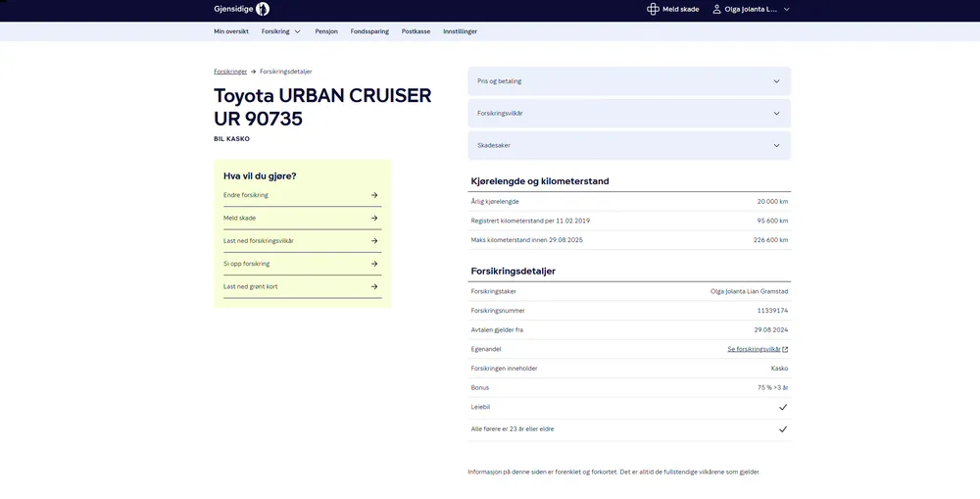The height and width of the screenshot is (499, 980).
Task: Click arrow icon beside Si opp forsikring
Action: pyautogui.click(x=374, y=264)
